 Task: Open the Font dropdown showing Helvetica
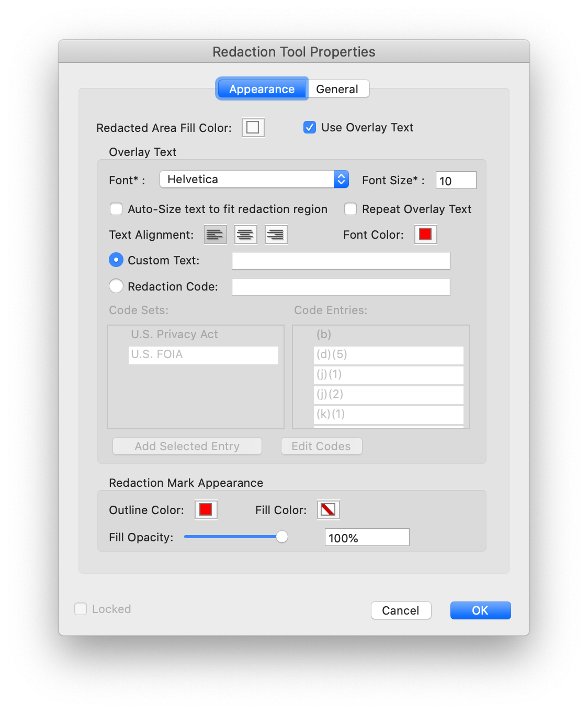tap(254, 179)
